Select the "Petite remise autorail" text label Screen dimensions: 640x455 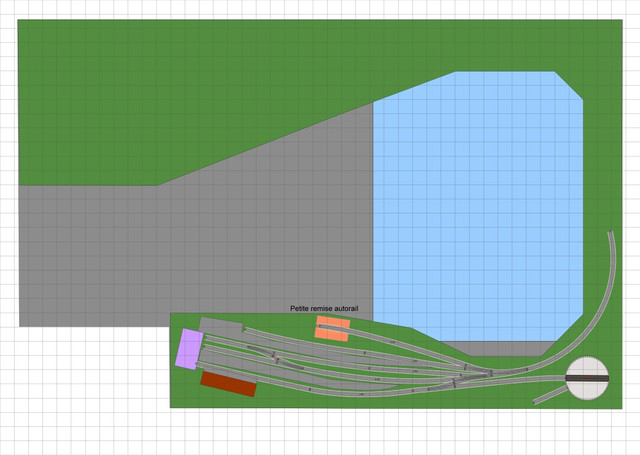(x=324, y=309)
